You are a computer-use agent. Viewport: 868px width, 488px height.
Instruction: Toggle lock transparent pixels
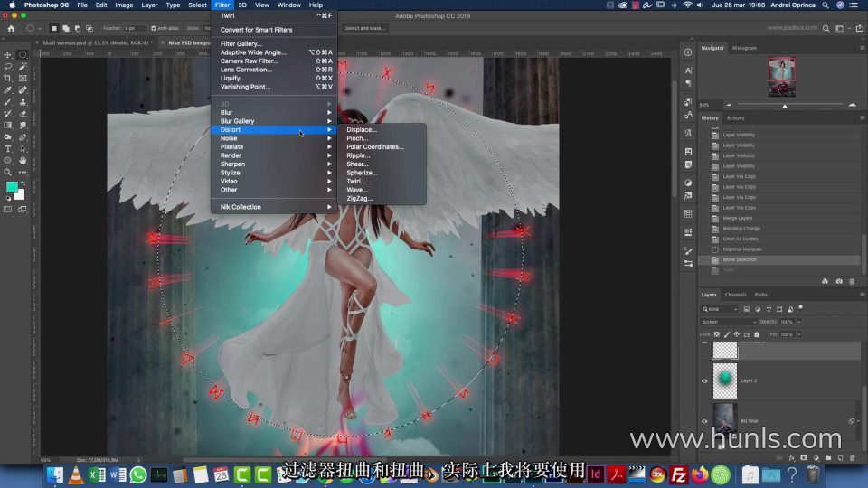[717, 334]
